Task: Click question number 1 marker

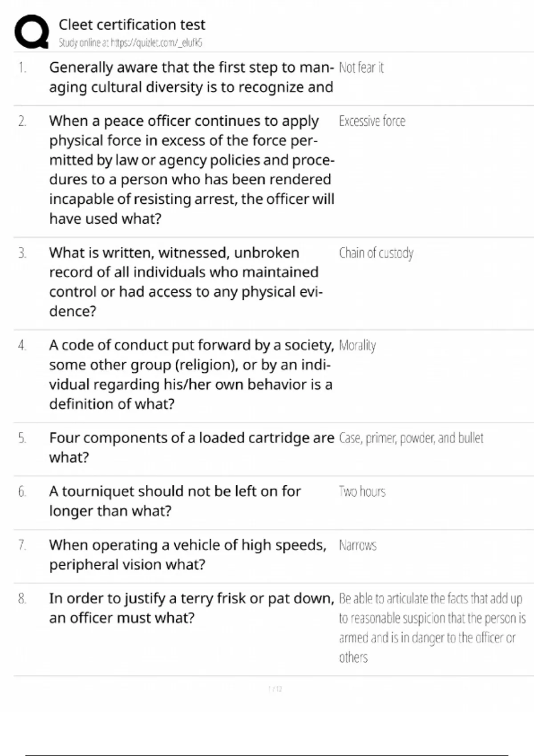Action: click(22, 68)
